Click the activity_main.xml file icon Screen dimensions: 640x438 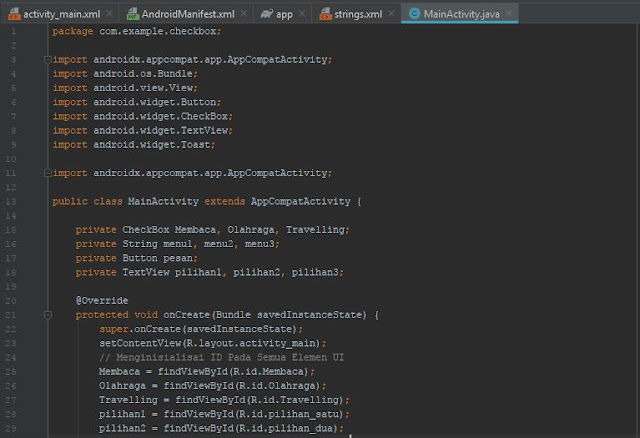pyautogui.click(x=14, y=14)
